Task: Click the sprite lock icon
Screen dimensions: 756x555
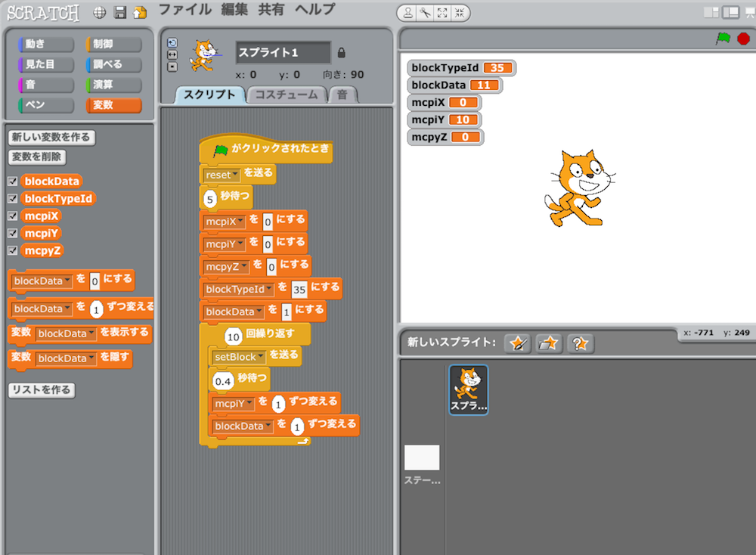Action: click(342, 53)
